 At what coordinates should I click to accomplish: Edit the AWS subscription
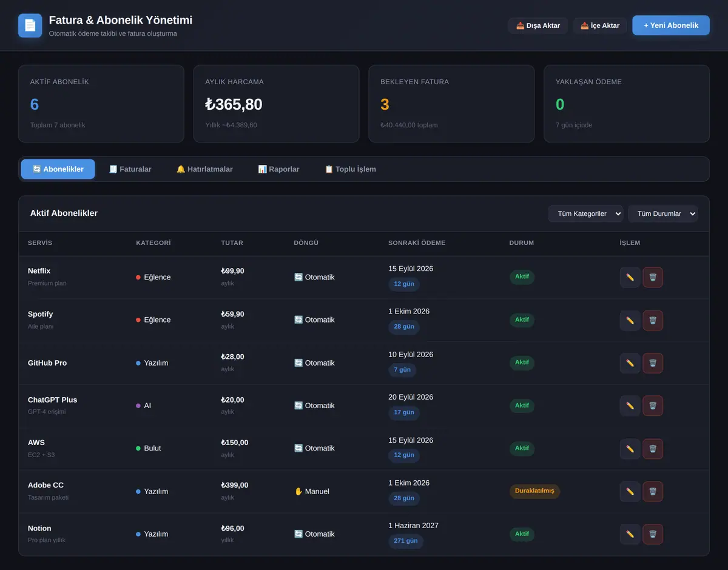point(630,449)
